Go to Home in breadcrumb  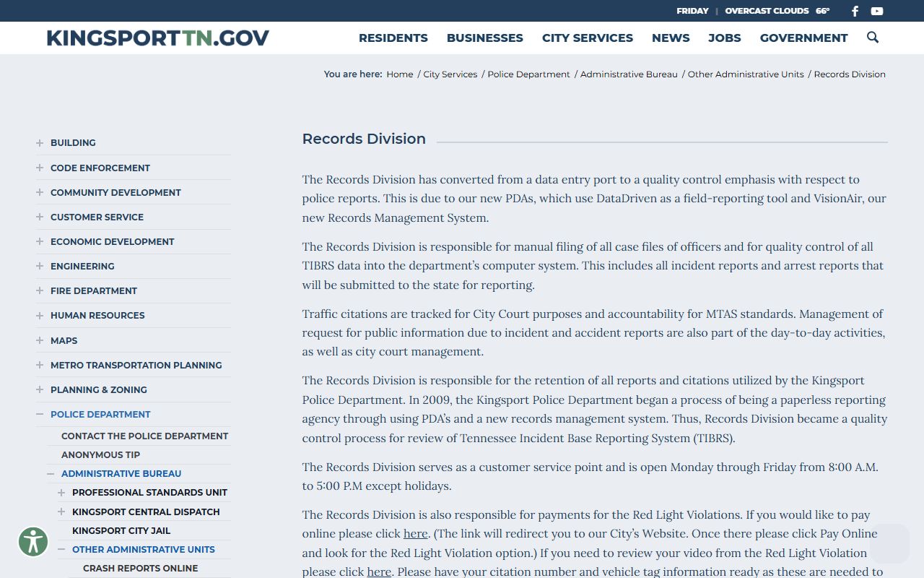point(400,74)
